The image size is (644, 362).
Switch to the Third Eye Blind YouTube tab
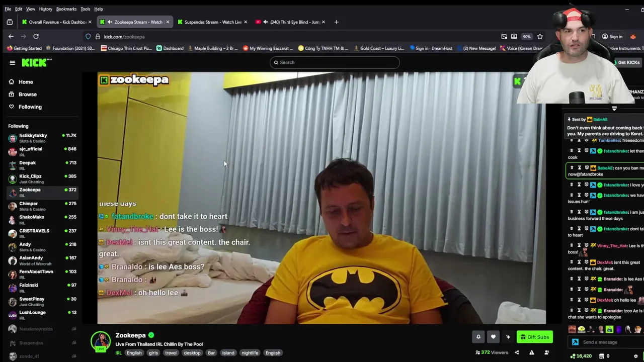290,22
